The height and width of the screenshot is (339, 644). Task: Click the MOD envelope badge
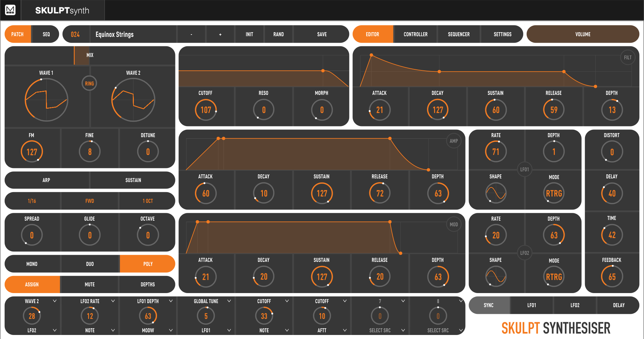point(453,225)
